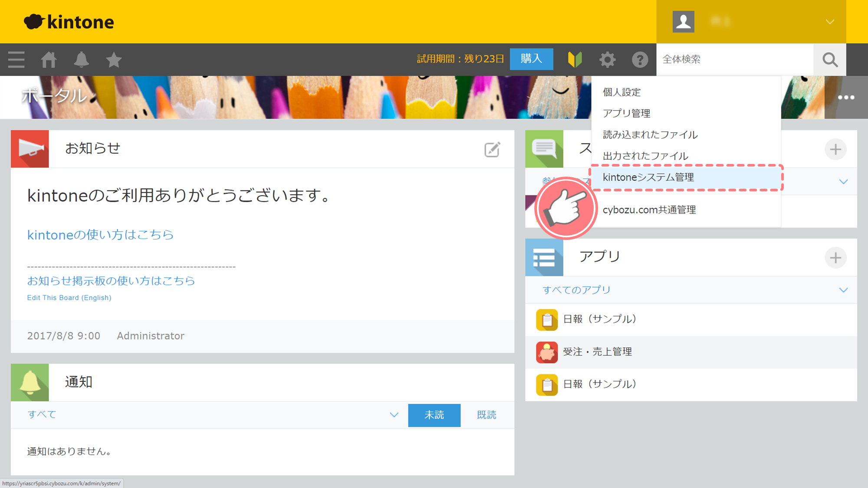Click the red megaphone お知らせ icon

[x=30, y=149]
